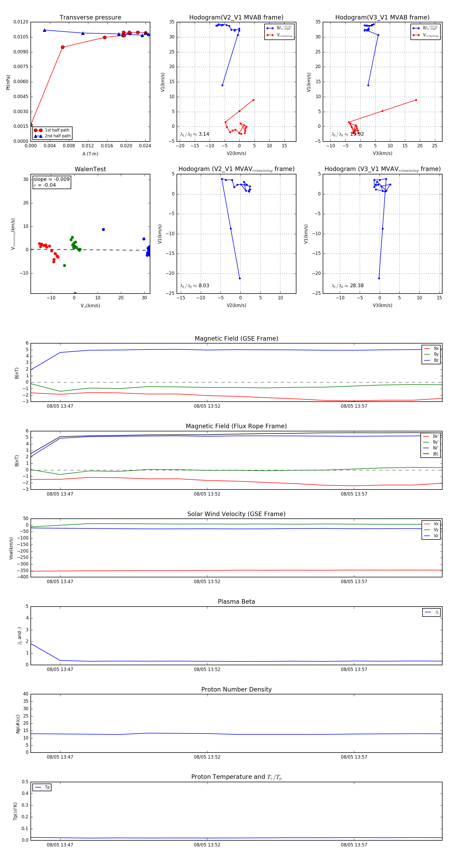Click the V3_V1 MVAV remaining frame hodogram title
473x868 pixels.
(x=382, y=169)
